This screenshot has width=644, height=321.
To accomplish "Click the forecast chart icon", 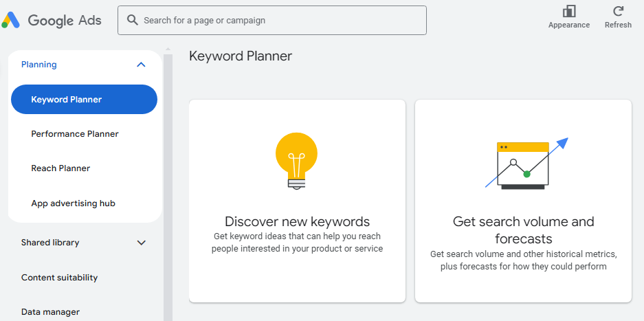I will (x=526, y=164).
